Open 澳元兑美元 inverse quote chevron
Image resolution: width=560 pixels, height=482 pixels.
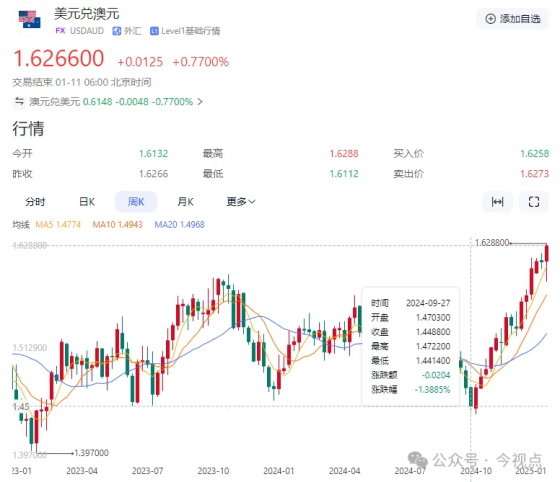point(200,102)
